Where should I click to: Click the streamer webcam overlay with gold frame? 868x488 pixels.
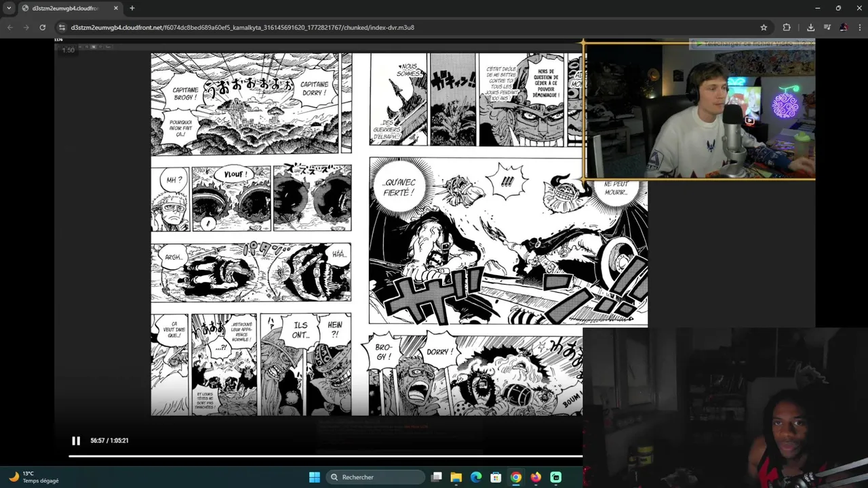pos(699,110)
